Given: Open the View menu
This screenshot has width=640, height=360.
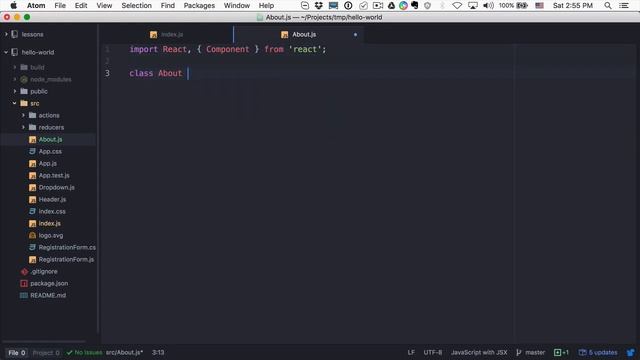Looking at the screenshot, I should 104,5.
